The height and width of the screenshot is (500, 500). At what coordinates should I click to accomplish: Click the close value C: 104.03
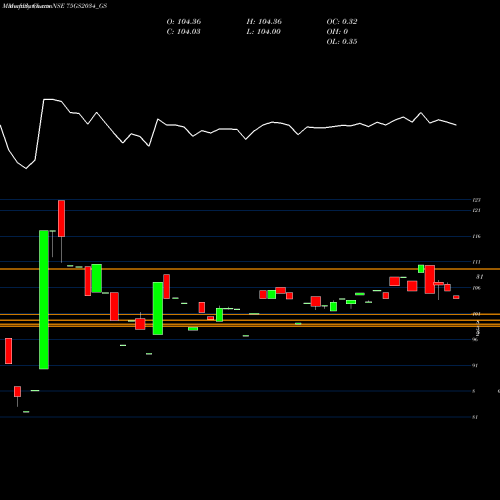[184, 32]
